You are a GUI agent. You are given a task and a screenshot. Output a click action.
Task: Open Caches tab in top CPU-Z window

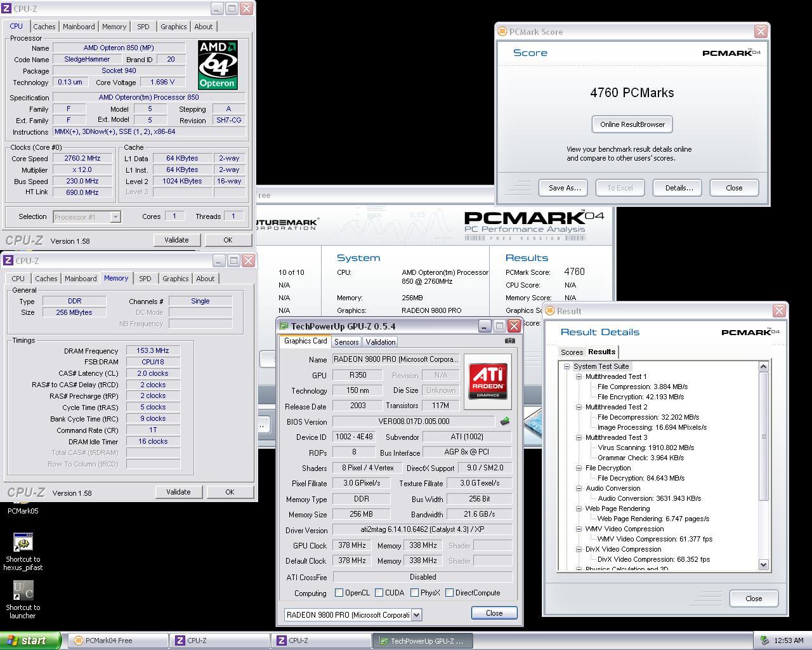coord(44,27)
